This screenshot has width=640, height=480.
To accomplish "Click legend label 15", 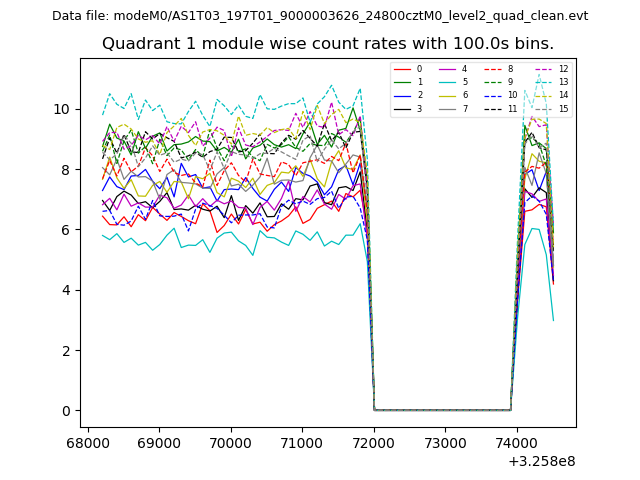I will pos(563,108).
